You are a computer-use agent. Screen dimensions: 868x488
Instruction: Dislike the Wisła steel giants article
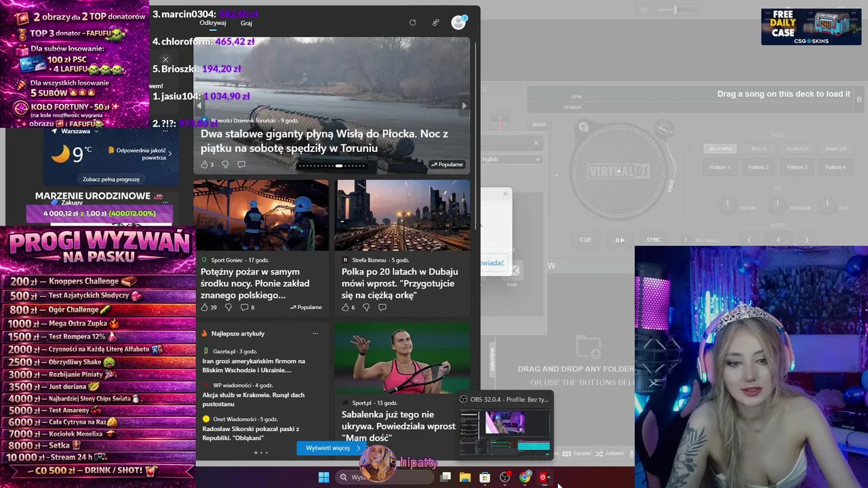coord(225,165)
